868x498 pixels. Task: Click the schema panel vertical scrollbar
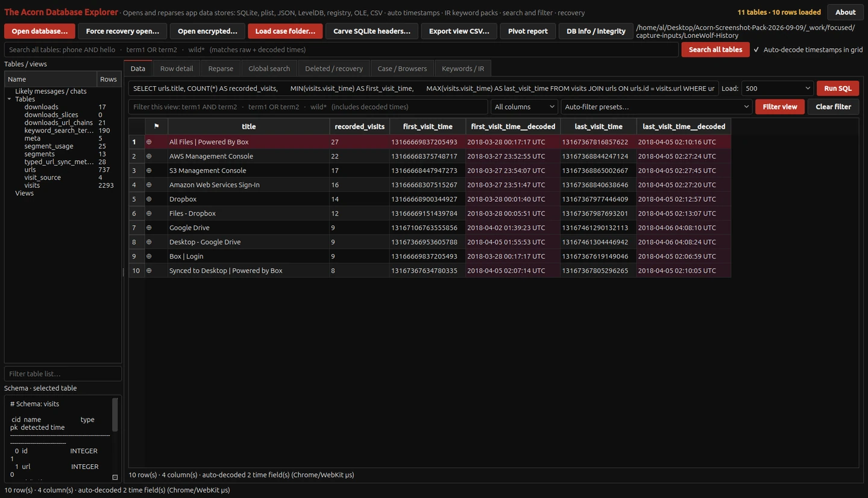(115, 415)
